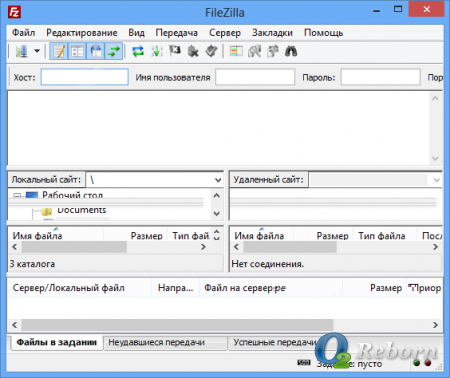Toggle the local directory tree view
Viewport: 450px width, 378px height.
pyautogui.click(x=77, y=51)
